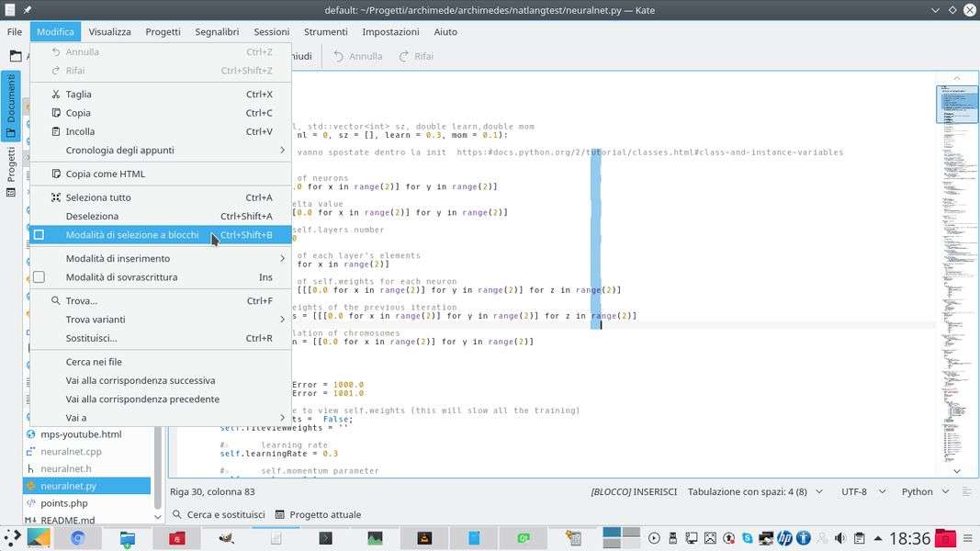Open the Progetto attuale panel
Image resolution: width=980 pixels, height=551 pixels.
pos(318,514)
